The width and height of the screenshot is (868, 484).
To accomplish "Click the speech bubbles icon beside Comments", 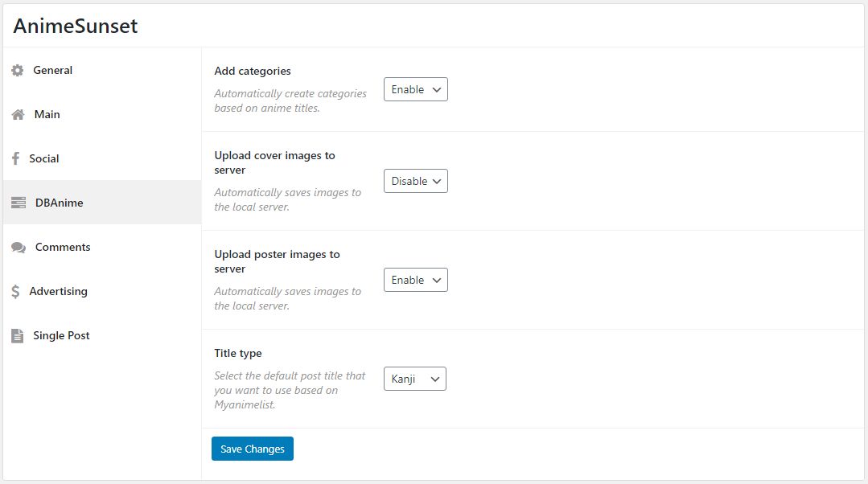I will [19, 248].
